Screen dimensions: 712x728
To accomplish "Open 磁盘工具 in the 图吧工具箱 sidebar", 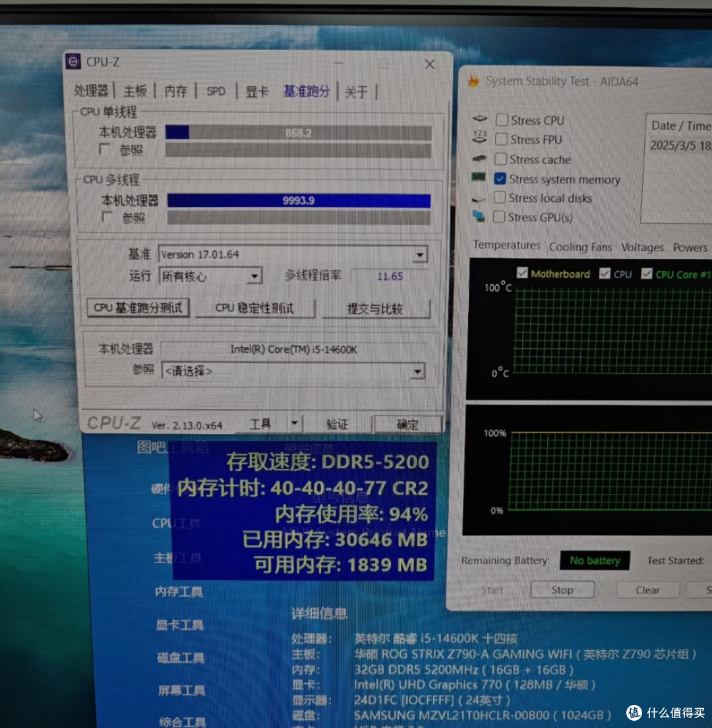I will coord(181,657).
